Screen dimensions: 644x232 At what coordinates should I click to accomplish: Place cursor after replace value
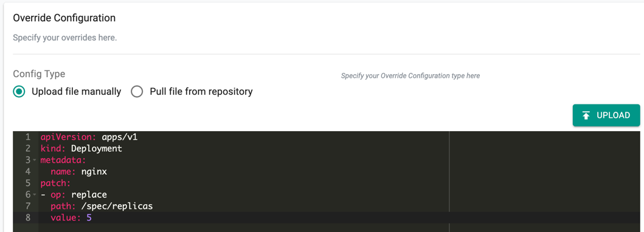107,195
